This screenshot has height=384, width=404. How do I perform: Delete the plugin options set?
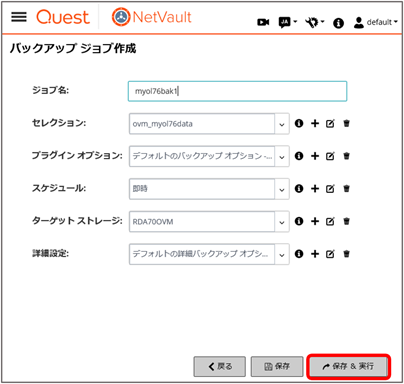[x=347, y=156]
